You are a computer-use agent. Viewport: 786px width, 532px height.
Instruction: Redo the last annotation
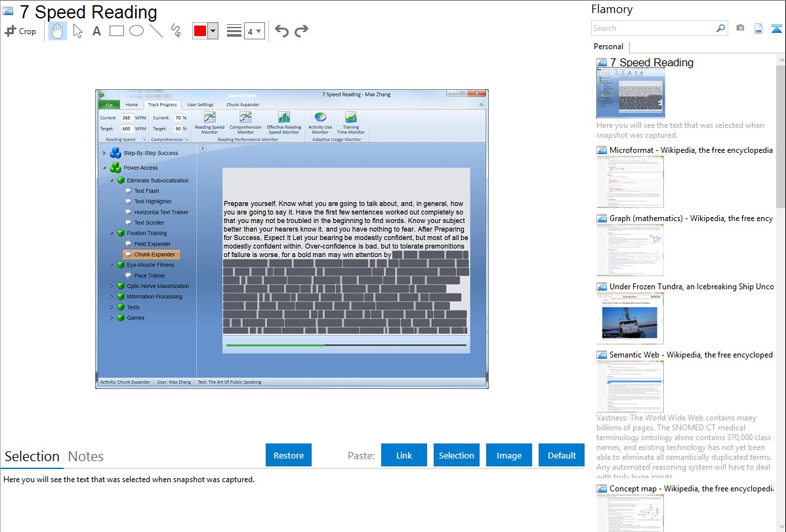point(301,31)
